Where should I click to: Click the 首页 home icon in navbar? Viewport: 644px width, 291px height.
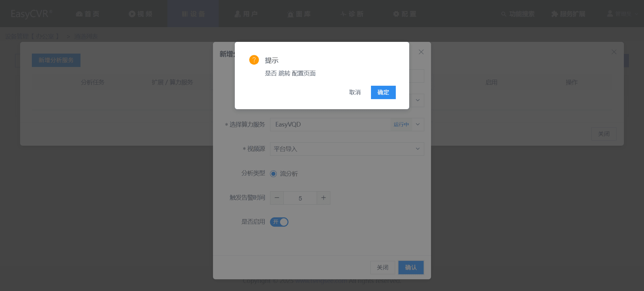coord(79,14)
